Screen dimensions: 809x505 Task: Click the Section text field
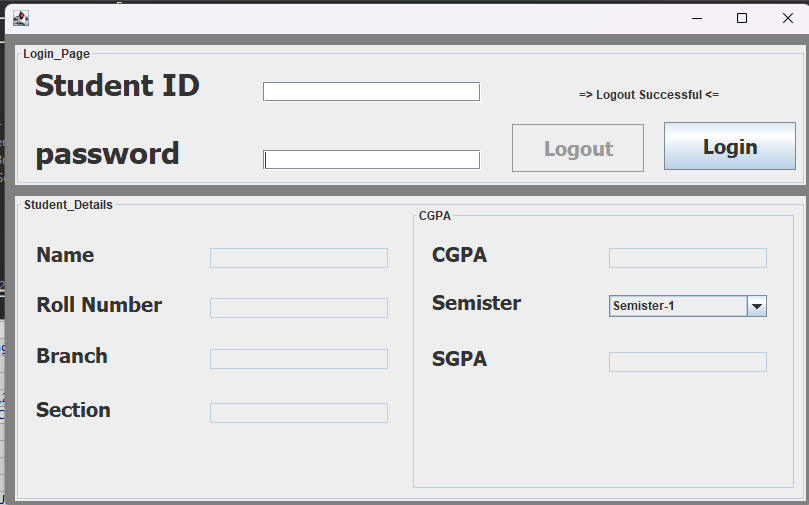coord(299,413)
